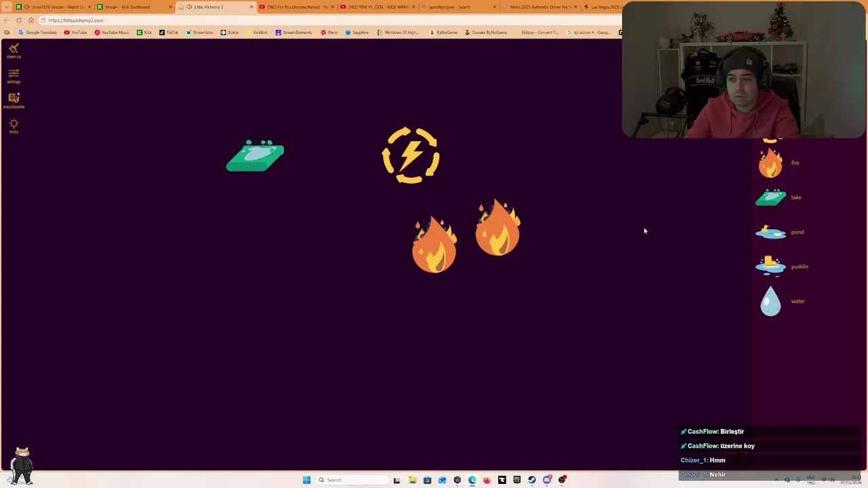Open the ByNoGame bookmark
Image resolution: width=868 pixels, height=488 pixels.
pyautogui.click(x=443, y=33)
